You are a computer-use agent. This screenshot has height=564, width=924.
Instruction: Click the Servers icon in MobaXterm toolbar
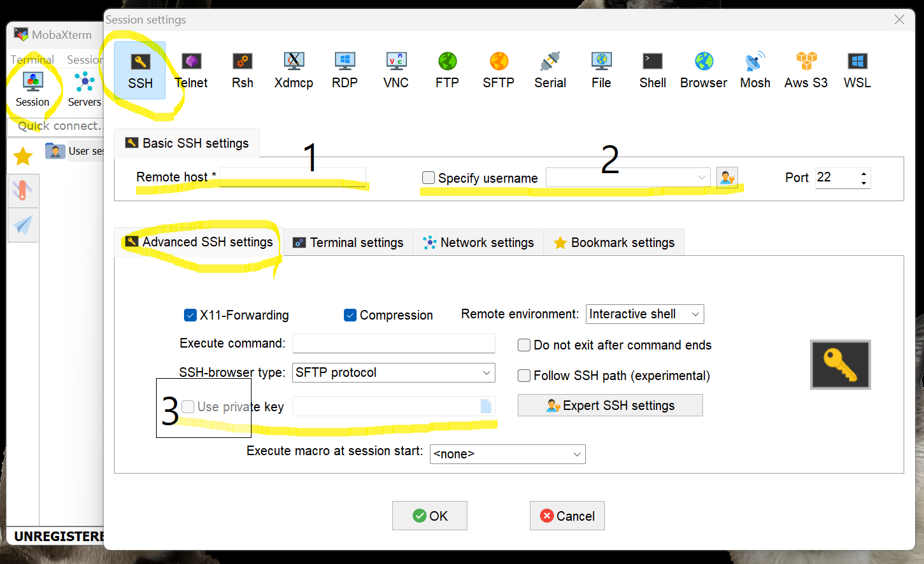click(84, 89)
